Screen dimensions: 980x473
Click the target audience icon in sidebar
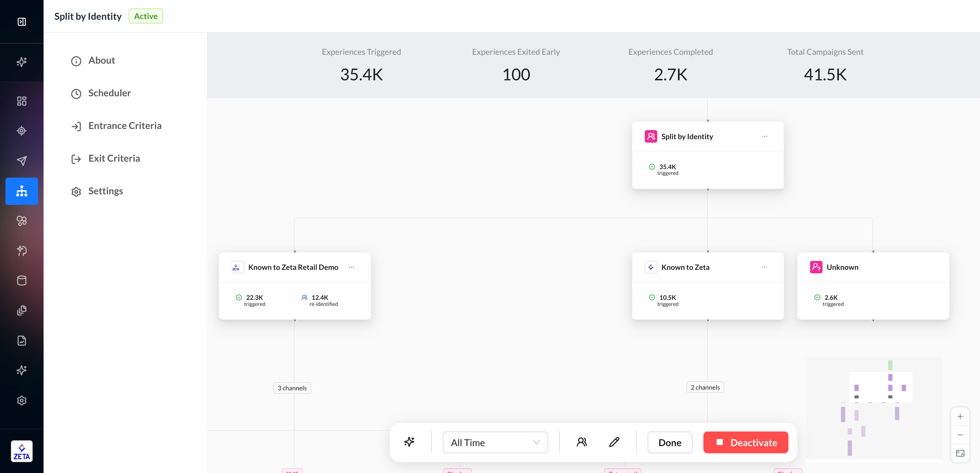click(x=22, y=131)
